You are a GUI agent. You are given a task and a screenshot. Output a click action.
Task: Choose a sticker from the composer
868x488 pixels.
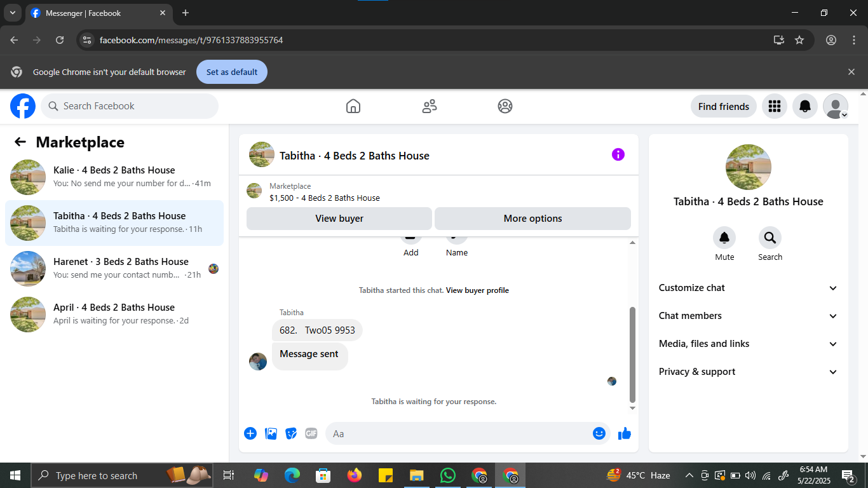tap(291, 433)
